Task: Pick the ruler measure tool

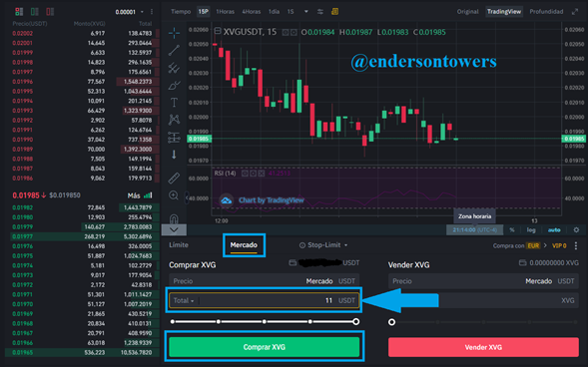Action: 174,178
